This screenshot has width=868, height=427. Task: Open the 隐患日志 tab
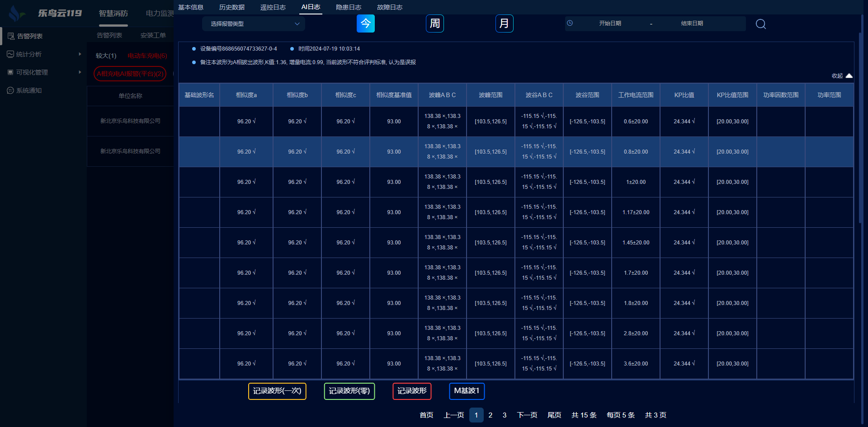click(348, 7)
